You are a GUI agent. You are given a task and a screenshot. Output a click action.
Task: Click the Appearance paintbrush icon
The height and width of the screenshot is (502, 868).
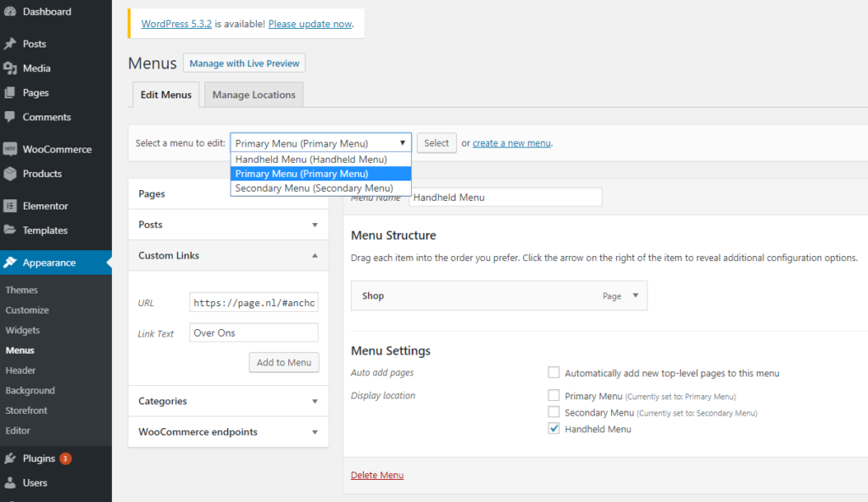(x=10, y=263)
